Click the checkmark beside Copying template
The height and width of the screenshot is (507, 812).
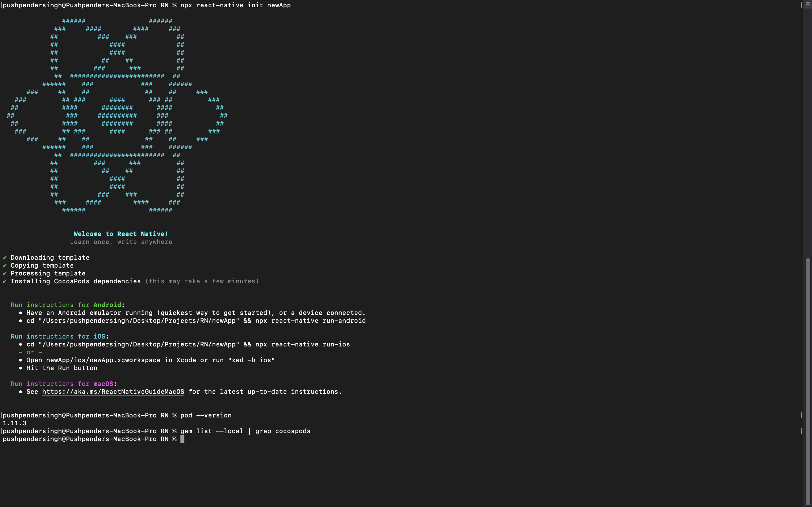[x=4, y=265]
